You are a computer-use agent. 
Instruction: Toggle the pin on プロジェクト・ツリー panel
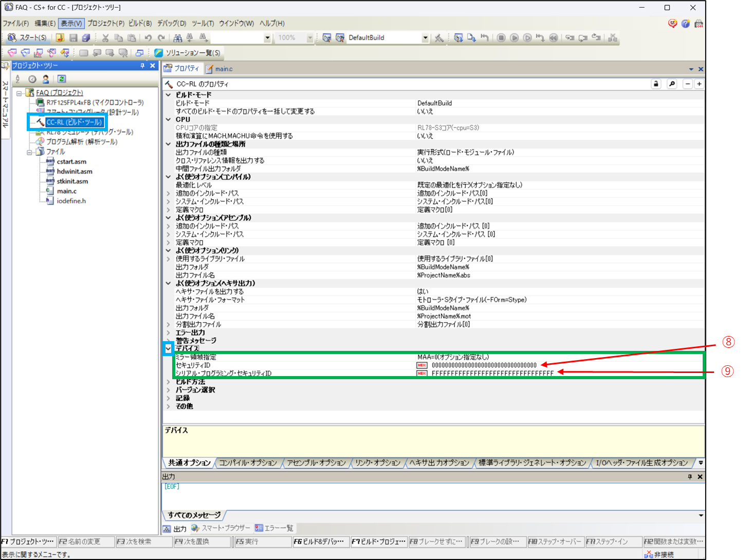[x=142, y=66]
